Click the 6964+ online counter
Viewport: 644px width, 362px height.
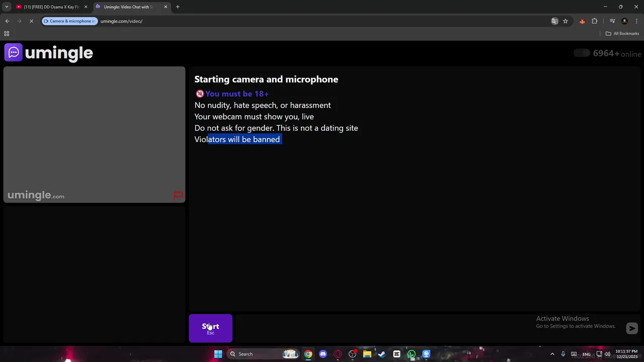[617, 54]
